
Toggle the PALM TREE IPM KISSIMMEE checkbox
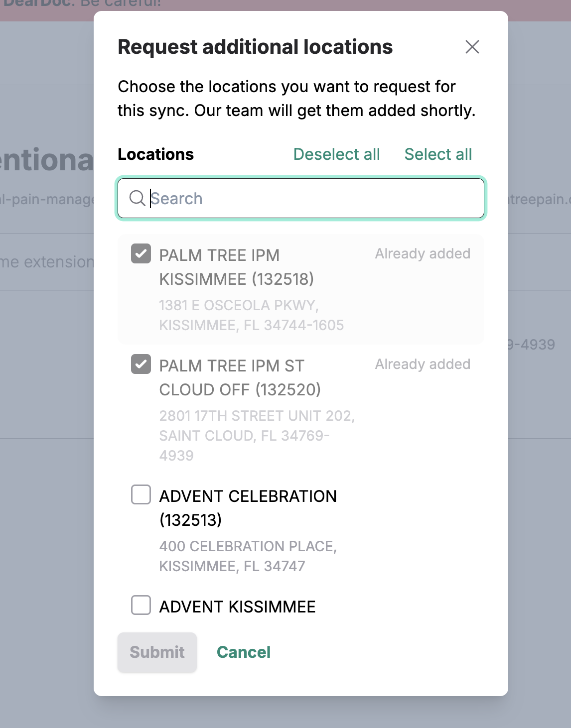pos(141,253)
